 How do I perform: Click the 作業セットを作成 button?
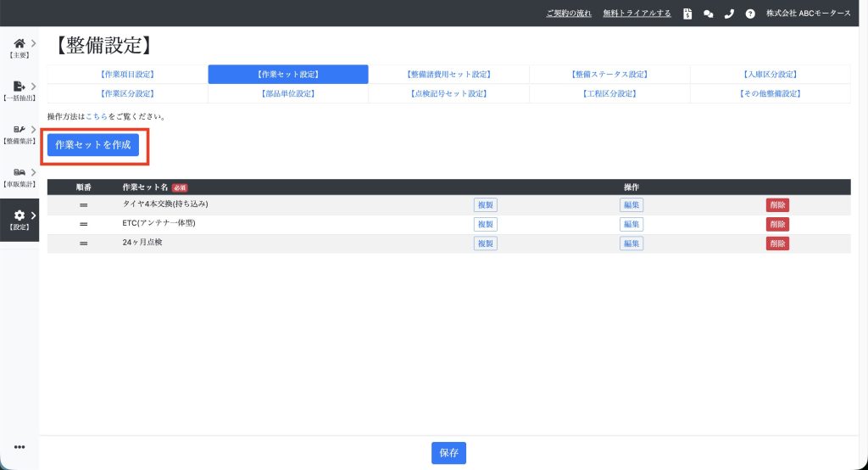click(93, 145)
